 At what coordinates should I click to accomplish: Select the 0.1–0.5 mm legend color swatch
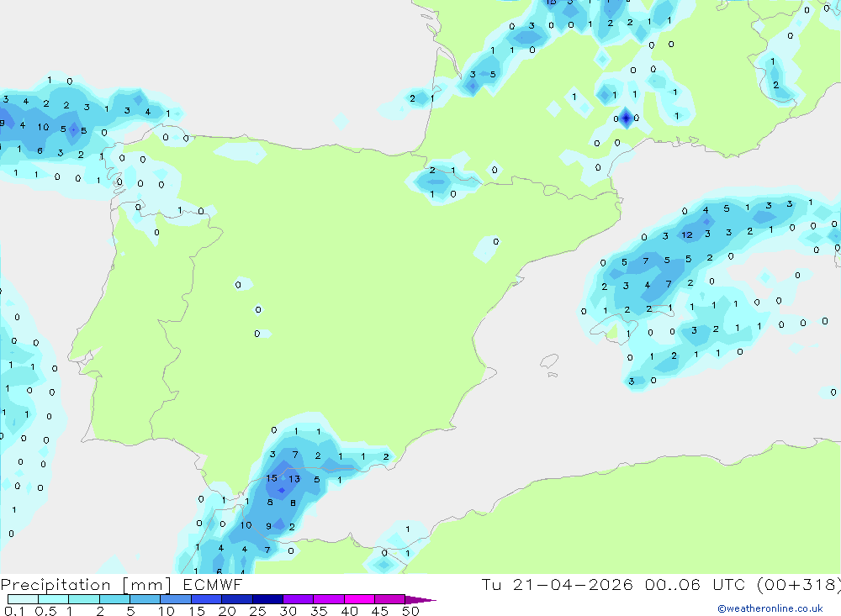(x=23, y=599)
